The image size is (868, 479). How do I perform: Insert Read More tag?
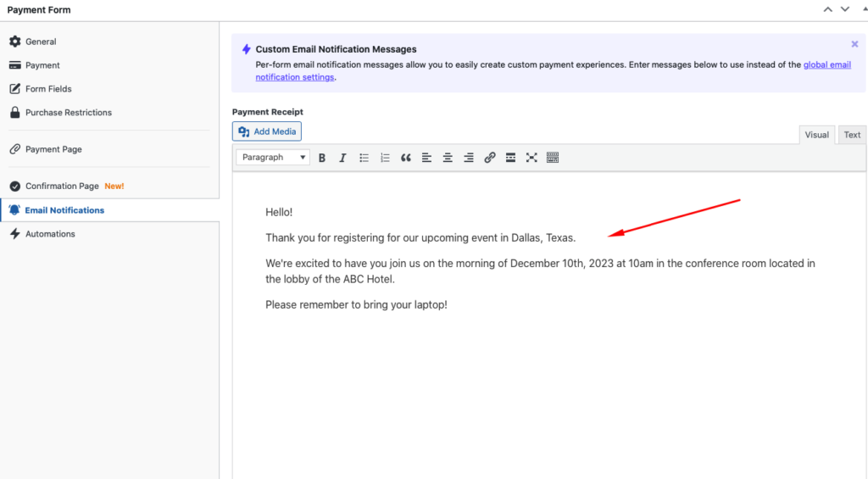pos(510,158)
